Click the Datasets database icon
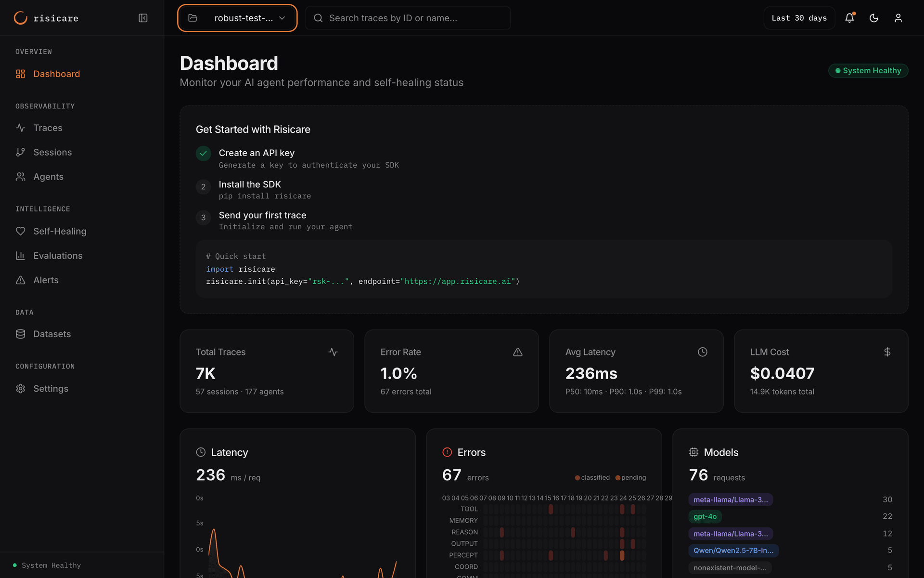This screenshot has width=924, height=578. [21, 334]
